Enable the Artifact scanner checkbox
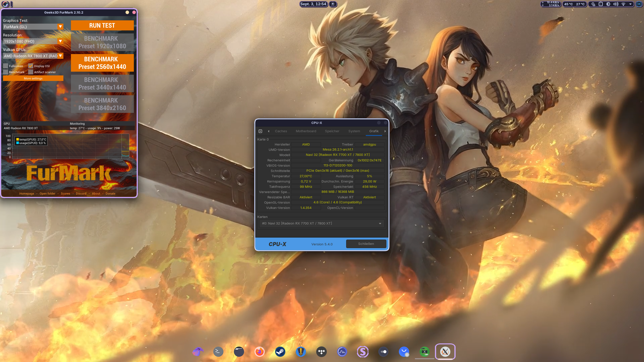Viewport: 644px width, 362px height. [31, 72]
